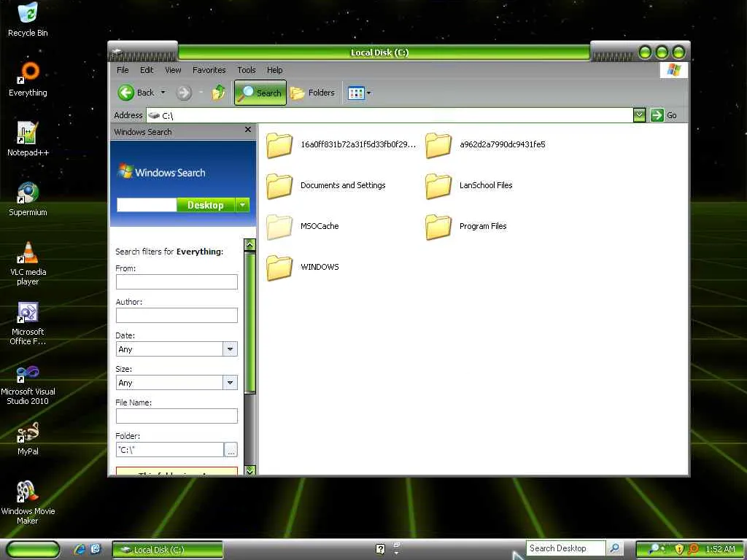The height and width of the screenshot is (560, 747).
Task: Launch the Everything search shortcut
Action: click(28, 79)
